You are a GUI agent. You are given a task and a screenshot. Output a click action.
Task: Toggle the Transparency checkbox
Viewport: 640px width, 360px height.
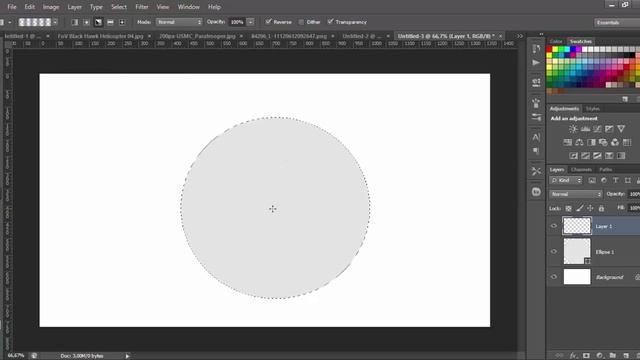pyautogui.click(x=330, y=22)
